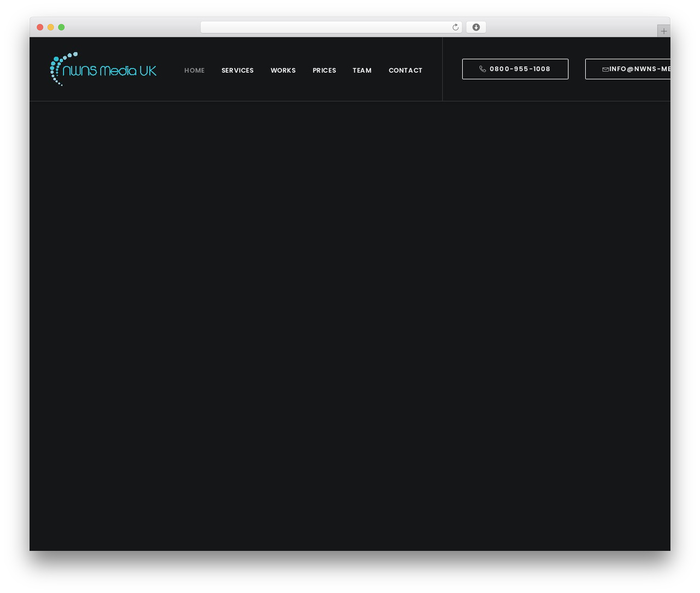
Task: Close the browser window with red button
Action: [40, 27]
